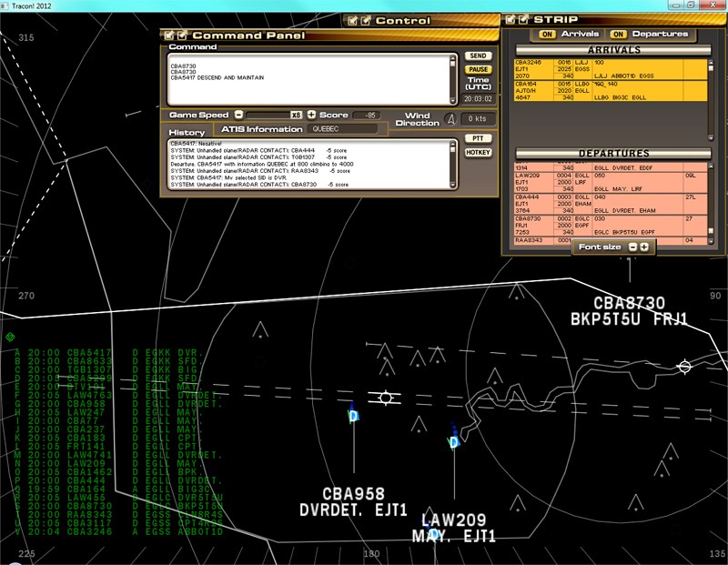
Task: Increase strip font size with plus icon
Action: (x=644, y=247)
